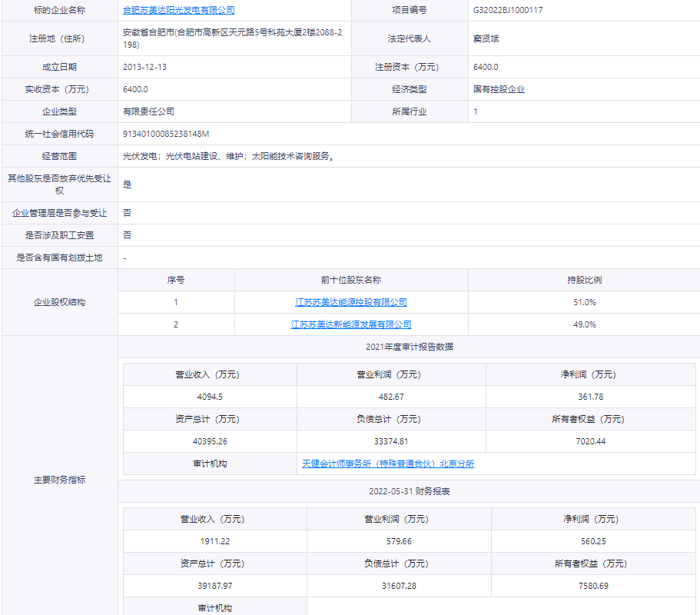This screenshot has width=700, height=615.
Task: Select 2022 total assets 39187.97
Action: 215,587
